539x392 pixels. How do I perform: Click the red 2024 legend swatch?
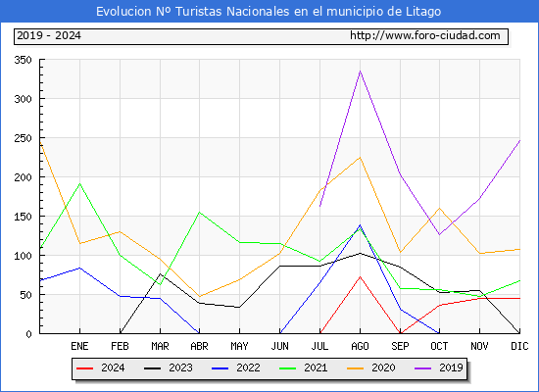click(x=84, y=368)
